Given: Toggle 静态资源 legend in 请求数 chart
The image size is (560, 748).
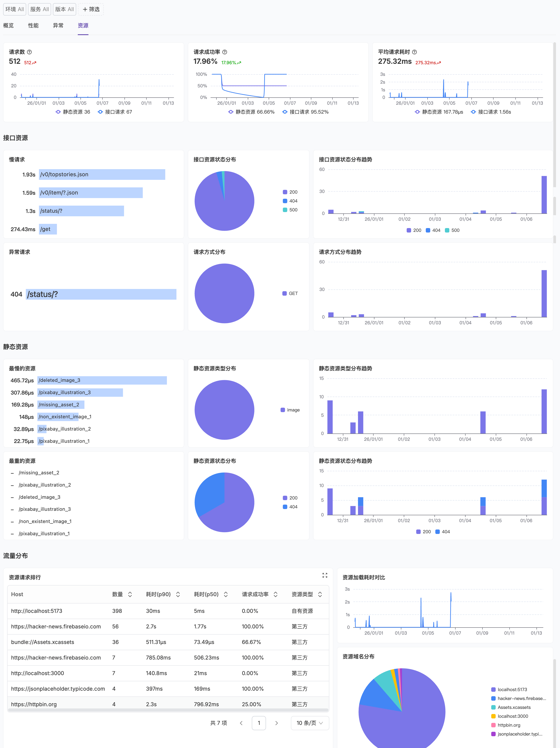Looking at the screenshot, I should click(x=73, y=112).
